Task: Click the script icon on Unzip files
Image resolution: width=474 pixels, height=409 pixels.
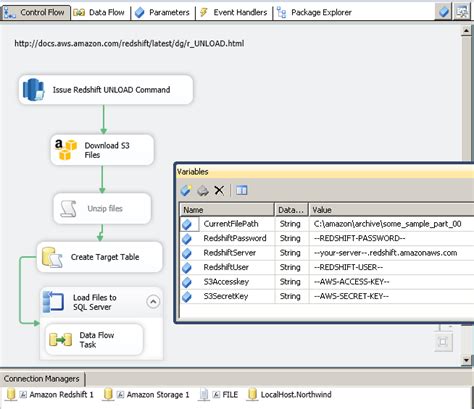Action: 68,209
